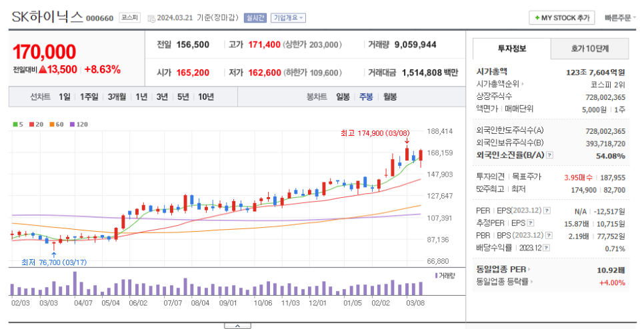The height and width of the screenshot is (329, 644).
Task: Open the 시가총액 label link
Action: 491,72
